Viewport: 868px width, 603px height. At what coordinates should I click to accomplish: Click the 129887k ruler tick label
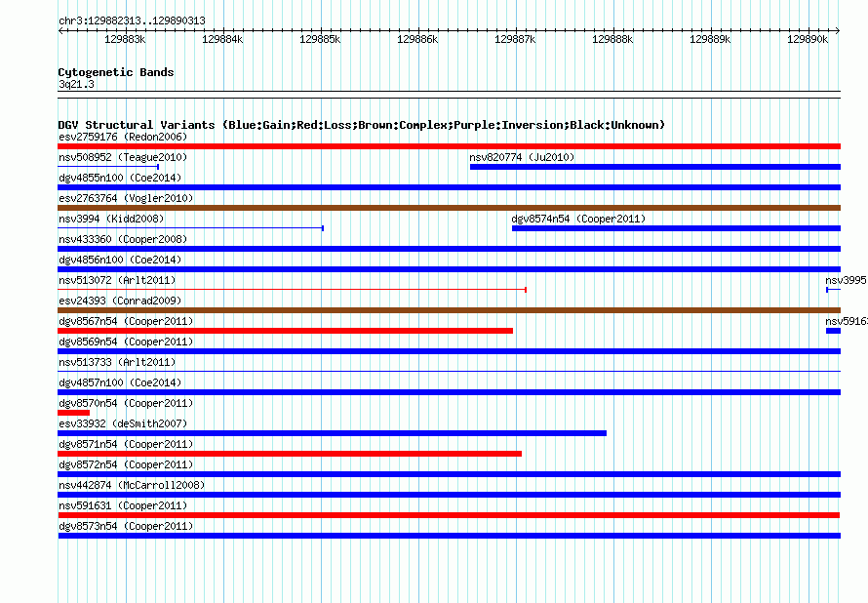pyautogui.click(x=515, y=39)
